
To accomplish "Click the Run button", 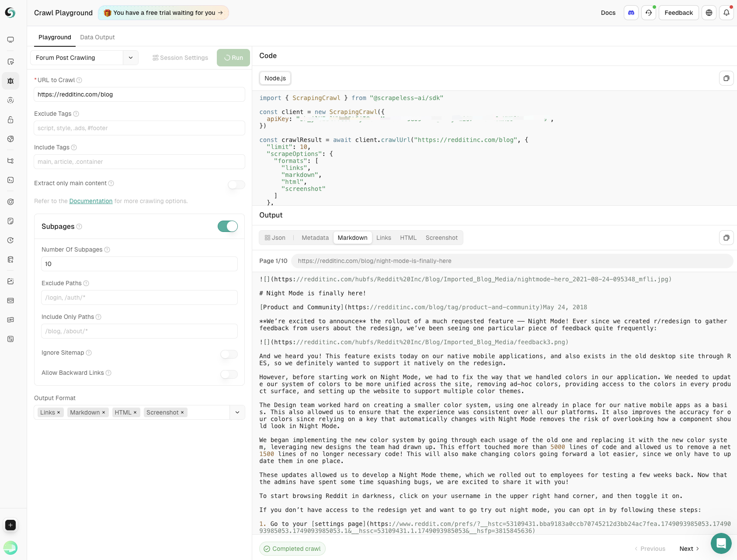I will tap(233, 58).
